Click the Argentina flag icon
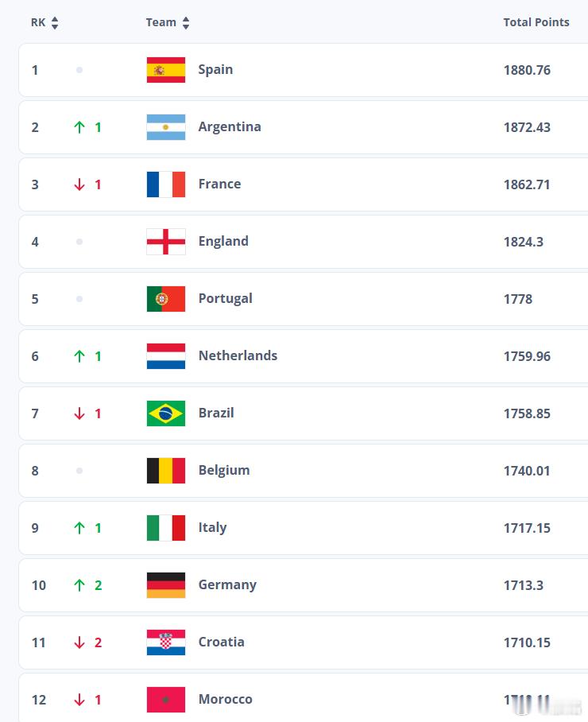Viewport: 588px width, 722px height. [166, 127]
